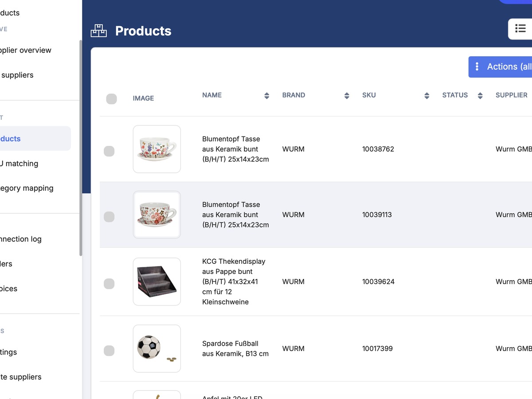Click the three-dots icon in Actions button
This screenshot has height=399, width=532.
click(x=477, y=66)
